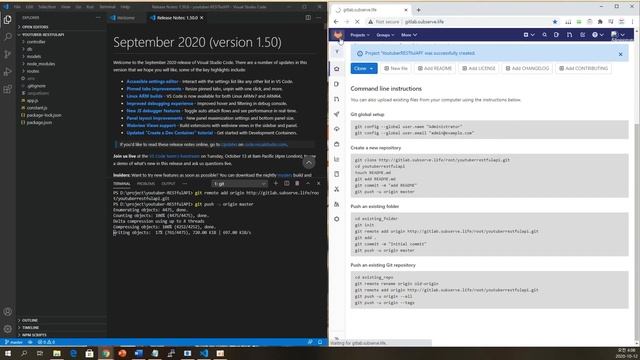Open the Search view in VS Code activity bar

7,37
